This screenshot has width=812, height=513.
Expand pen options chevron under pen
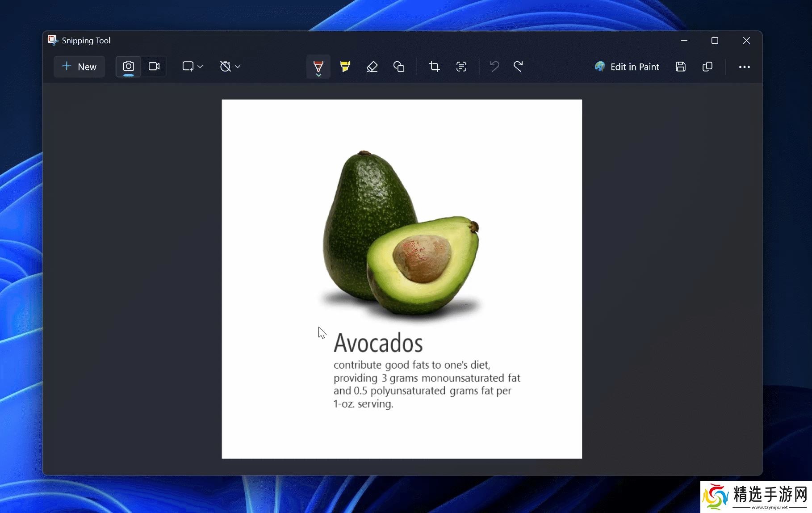point(318,75)
